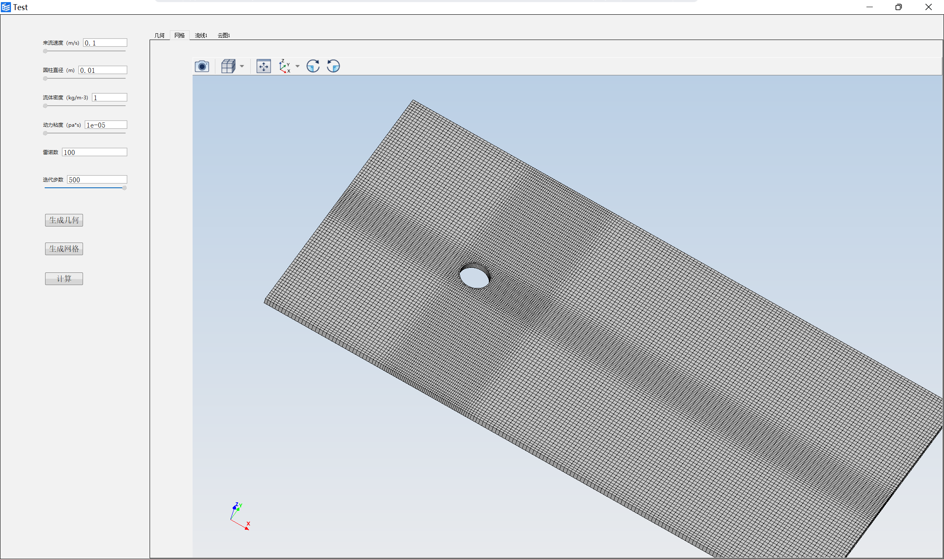The height and width of the screenshot is (560, 944).
Task: Take a viewport screenshot with camera icon
Action: 202,66
